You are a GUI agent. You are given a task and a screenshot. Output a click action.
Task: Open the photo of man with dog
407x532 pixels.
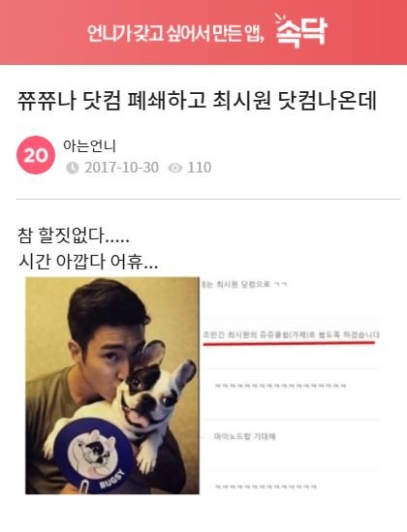112,386
